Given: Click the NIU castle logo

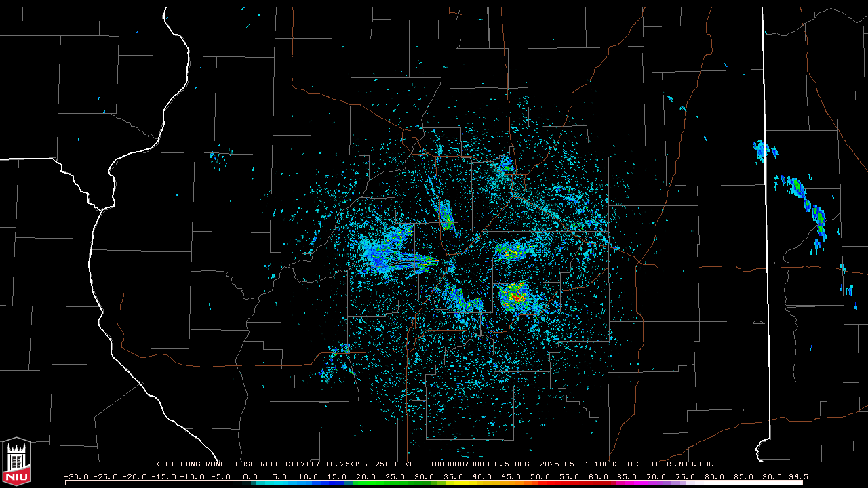Looking at the screenshot, I should click(x=16, y=462).
